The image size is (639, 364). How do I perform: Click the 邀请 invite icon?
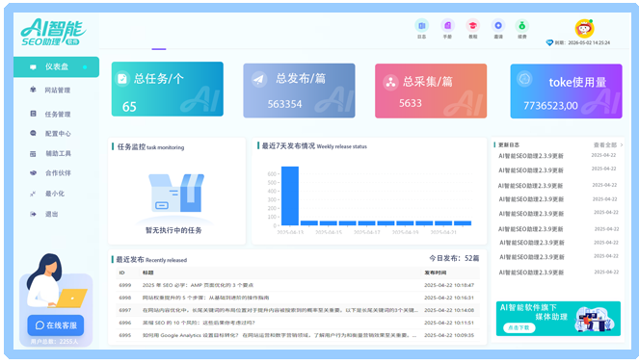(498, 26)
